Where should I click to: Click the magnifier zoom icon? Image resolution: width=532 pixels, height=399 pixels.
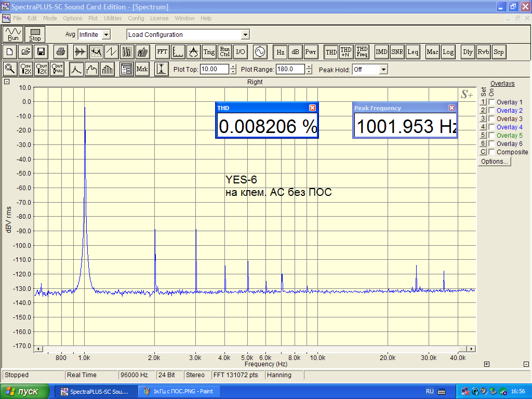[x=10, y=69]
